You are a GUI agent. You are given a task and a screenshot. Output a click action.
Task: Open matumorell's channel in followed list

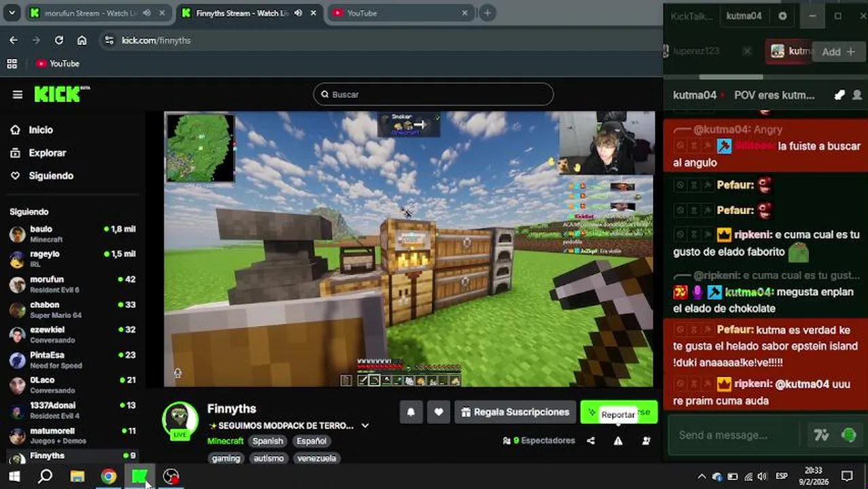click(x=73, y=435)
